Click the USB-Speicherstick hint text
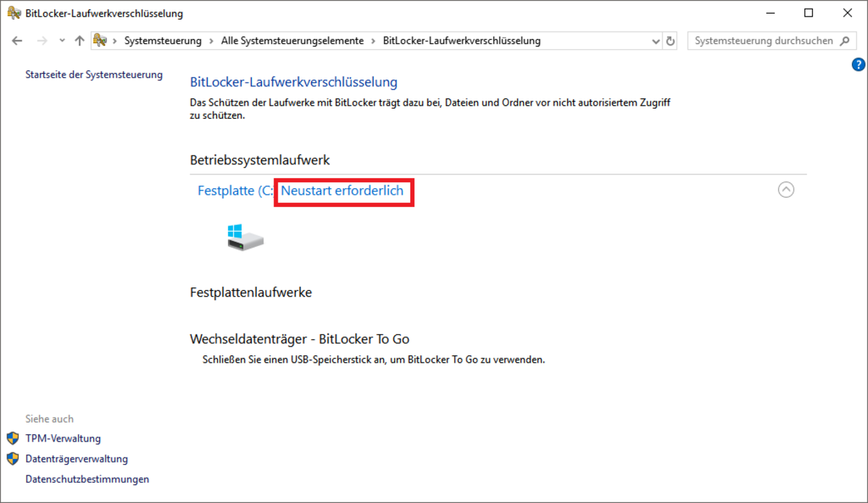Image resolution: width=868 pixels, height=503 pixels. (374, 359)
